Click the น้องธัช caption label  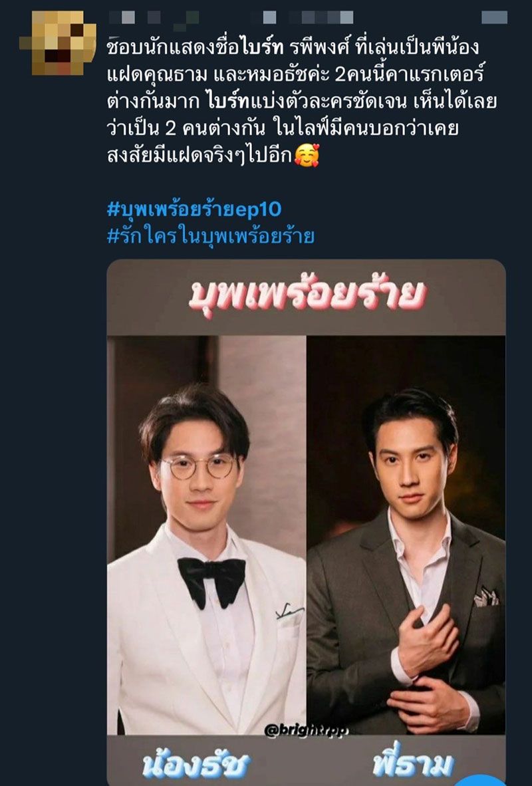[196, 765]
